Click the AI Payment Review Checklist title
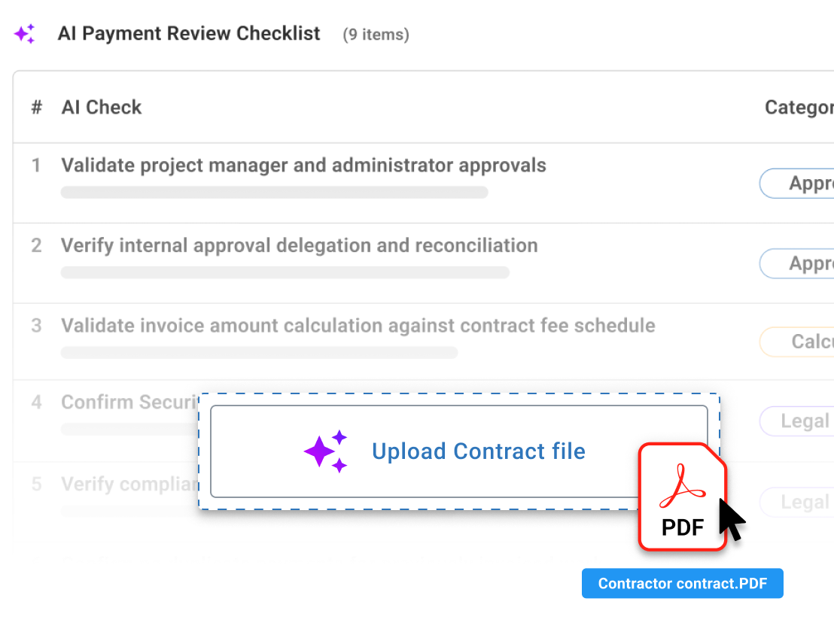The height and width of the screenshot is (644, 834). [189, 33]
